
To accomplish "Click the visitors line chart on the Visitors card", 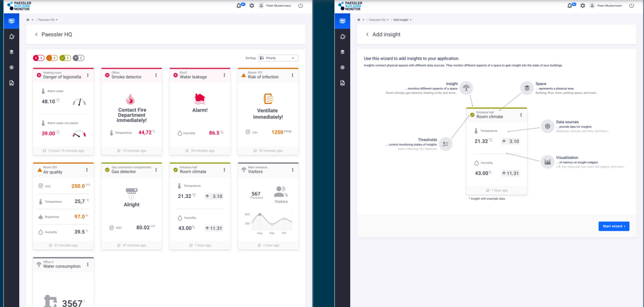I will pos(272,221).
